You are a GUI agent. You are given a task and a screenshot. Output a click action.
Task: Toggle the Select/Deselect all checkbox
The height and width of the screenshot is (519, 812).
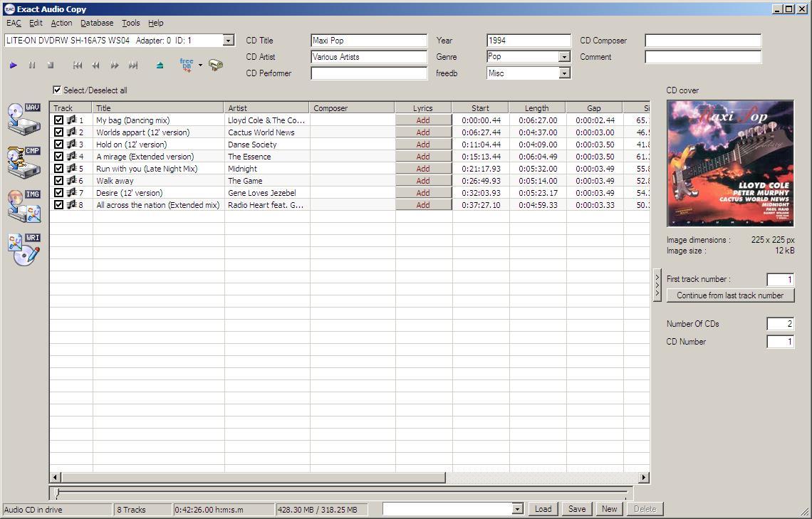point(57,90)
